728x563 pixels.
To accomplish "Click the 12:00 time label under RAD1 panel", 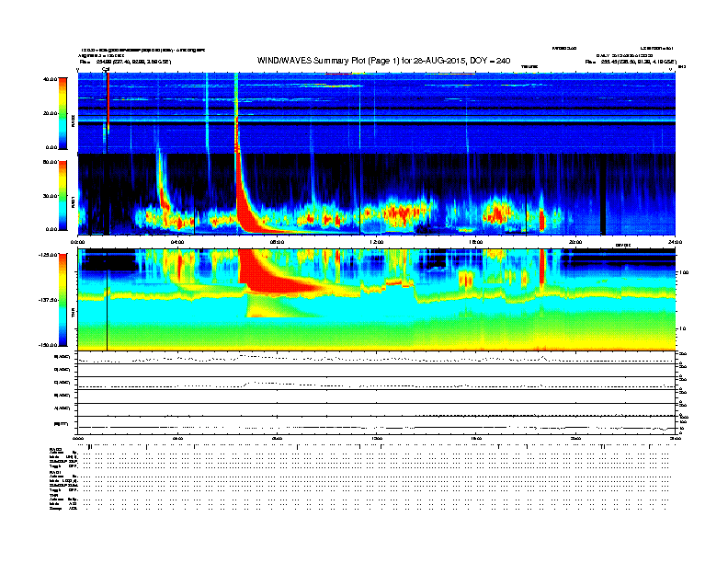I will pos(377,242).
